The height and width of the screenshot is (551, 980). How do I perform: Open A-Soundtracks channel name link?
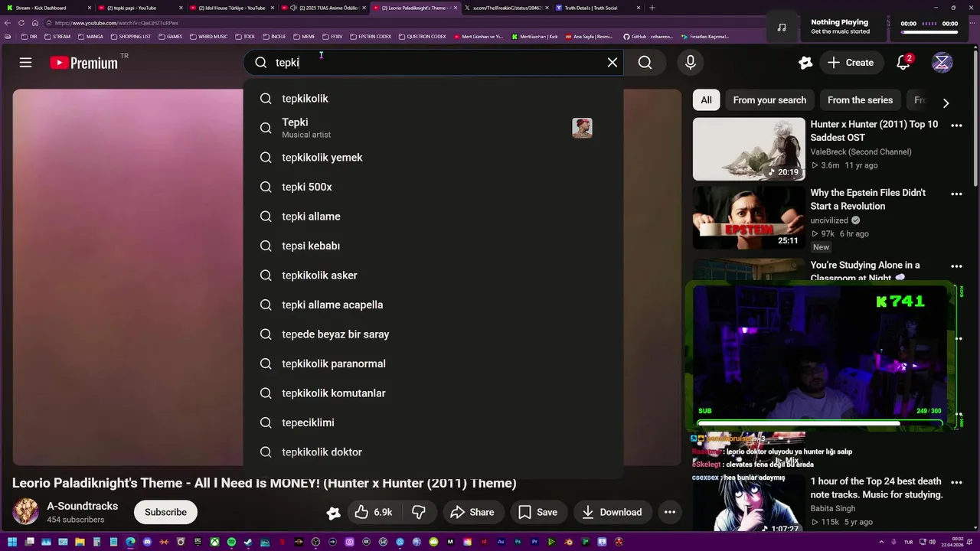point(83,507)
